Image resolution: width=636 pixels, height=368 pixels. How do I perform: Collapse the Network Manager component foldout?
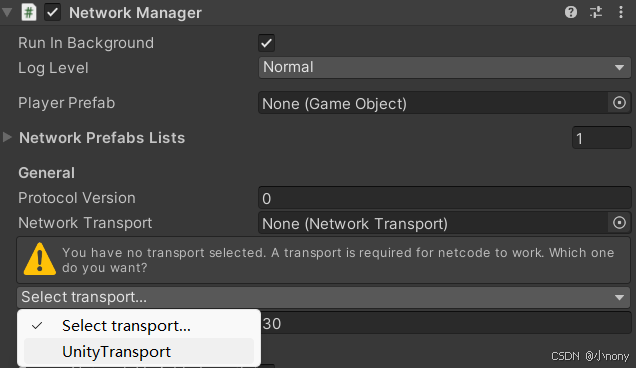pos(7,12)
